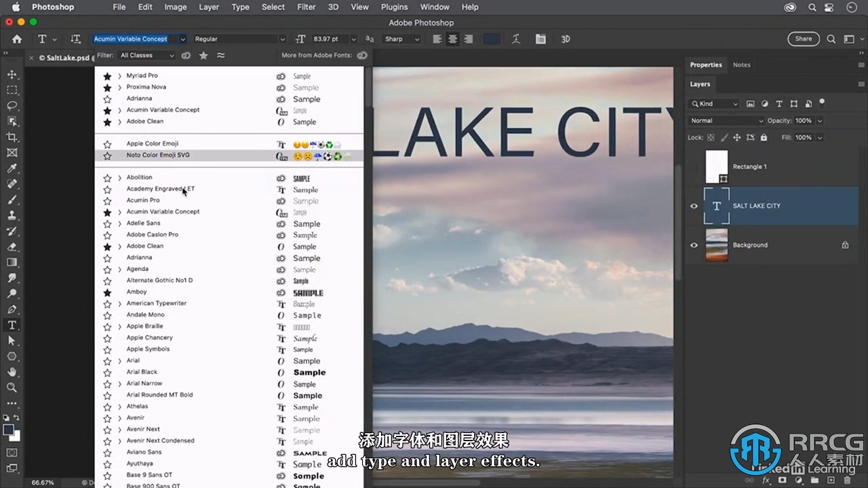This screenshot has height=488, width=868.
Task: Select the Brush tool
Action: click(12, 200)
